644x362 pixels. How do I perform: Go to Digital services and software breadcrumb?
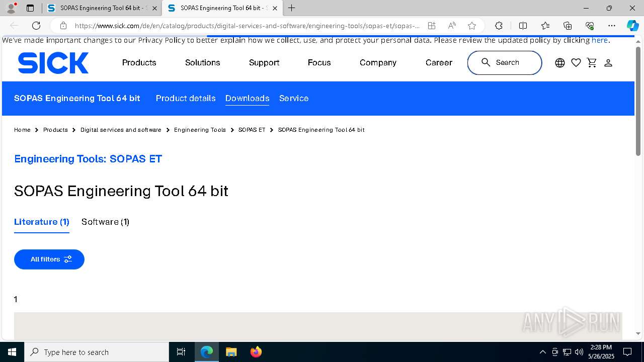[121, 130]
